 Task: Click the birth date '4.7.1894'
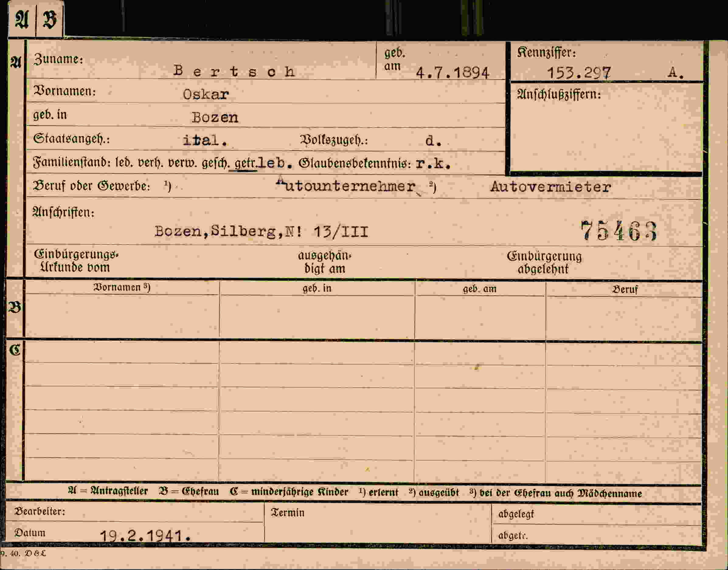[x=452, y=73]
